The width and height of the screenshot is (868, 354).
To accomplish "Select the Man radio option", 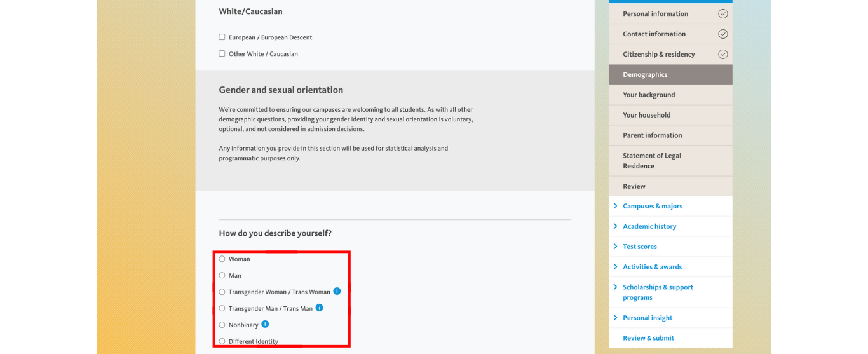I will 222,275.
